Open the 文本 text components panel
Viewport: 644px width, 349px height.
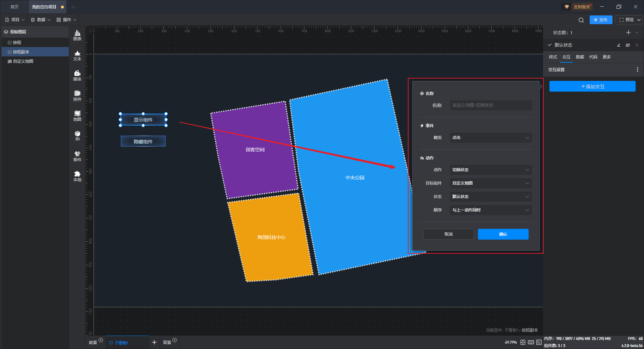[x=77, y=55]
